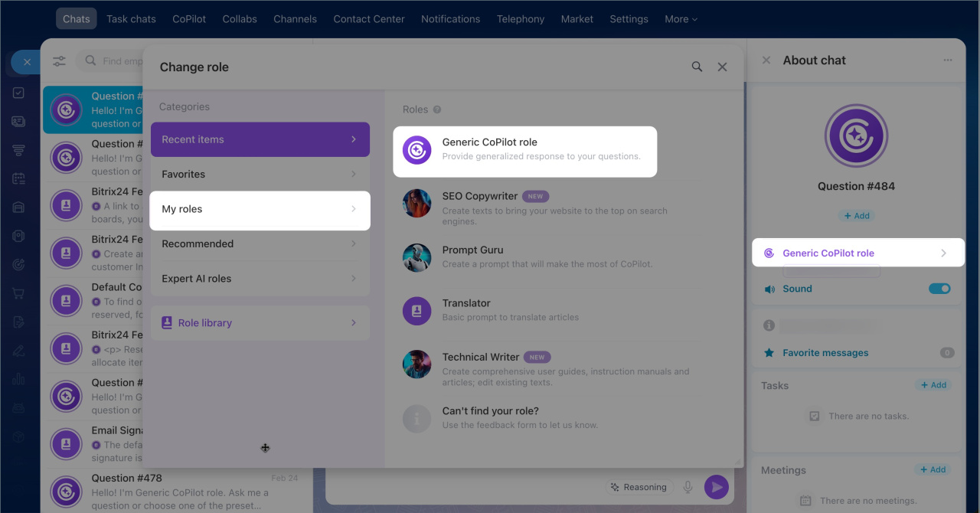Screen dimensions: 980x513
Task: Open the Contact Center tab
Action: click(x=368, y=19)
